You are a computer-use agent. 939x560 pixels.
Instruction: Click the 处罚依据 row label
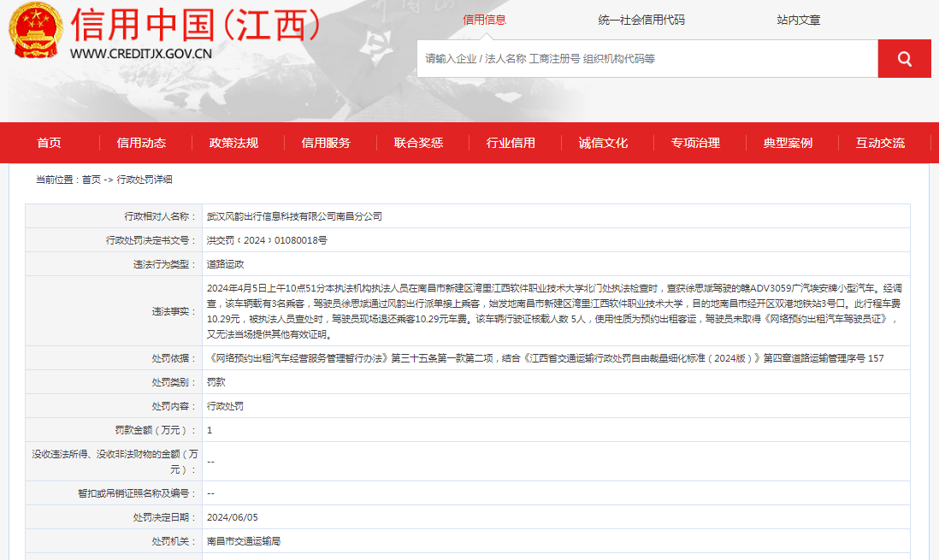(x=174, y=358)
